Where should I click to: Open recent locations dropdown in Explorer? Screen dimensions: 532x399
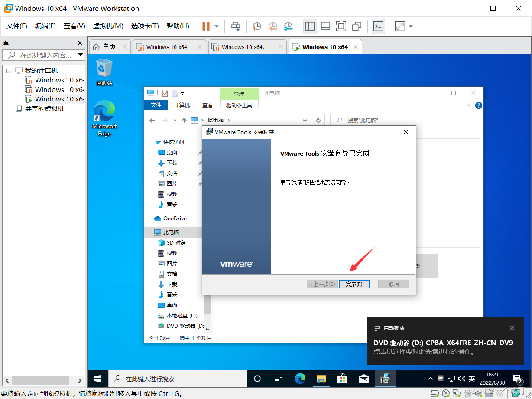[175, 121]
